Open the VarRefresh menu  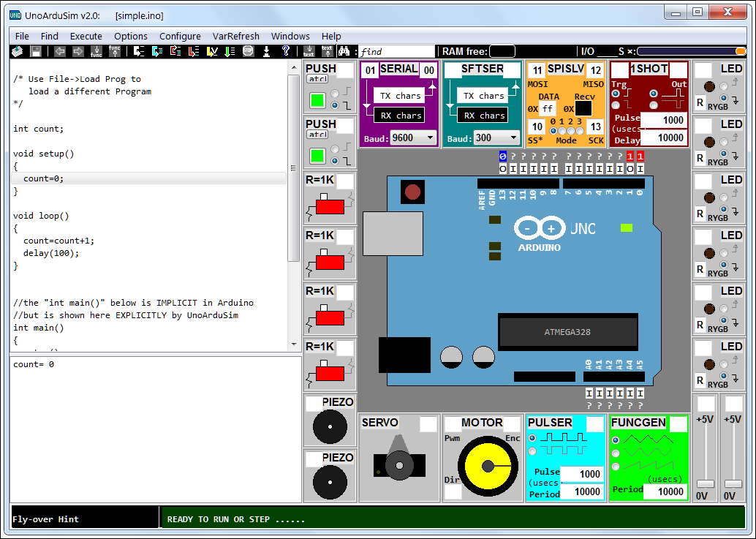click(x=235, y=36)
